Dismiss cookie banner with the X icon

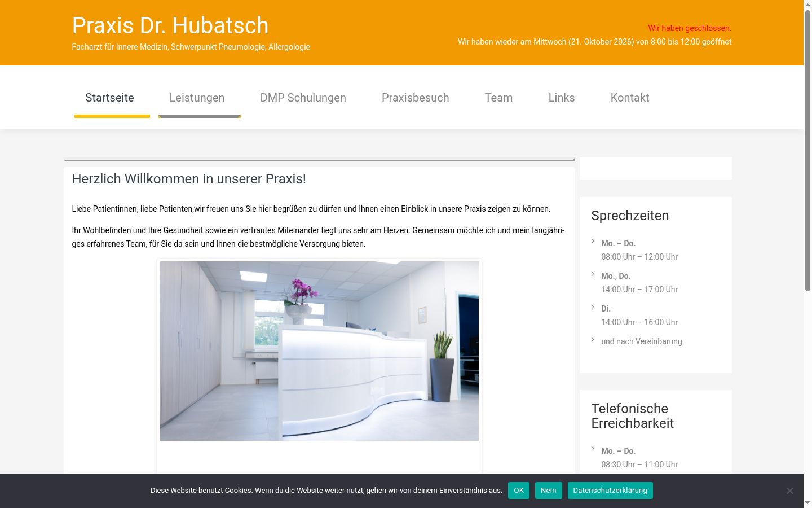coord(789,491)
